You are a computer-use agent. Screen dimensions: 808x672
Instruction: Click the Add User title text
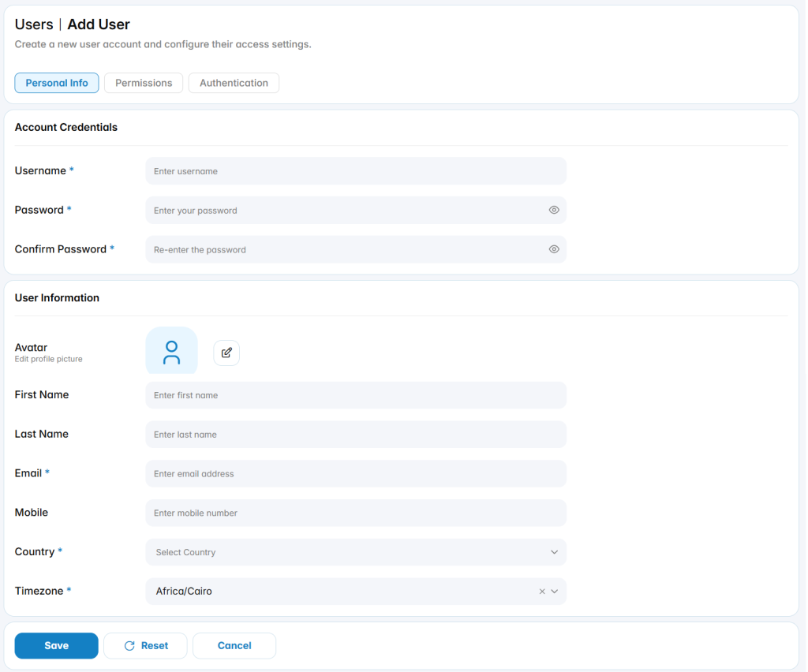[x=99, y=24]
